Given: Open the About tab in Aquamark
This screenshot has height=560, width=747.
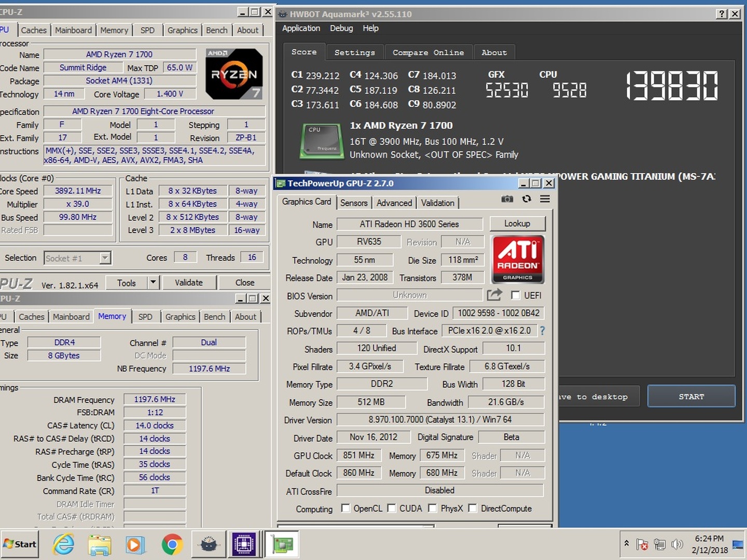Looking at the screenshot, I should [x=494, y=52].
